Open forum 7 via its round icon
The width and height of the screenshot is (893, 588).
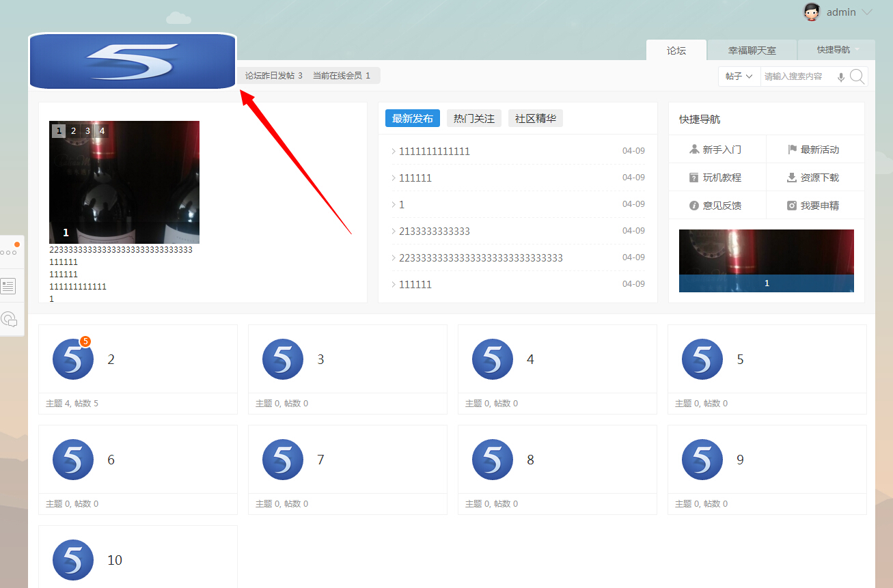[x=283, y=460]
